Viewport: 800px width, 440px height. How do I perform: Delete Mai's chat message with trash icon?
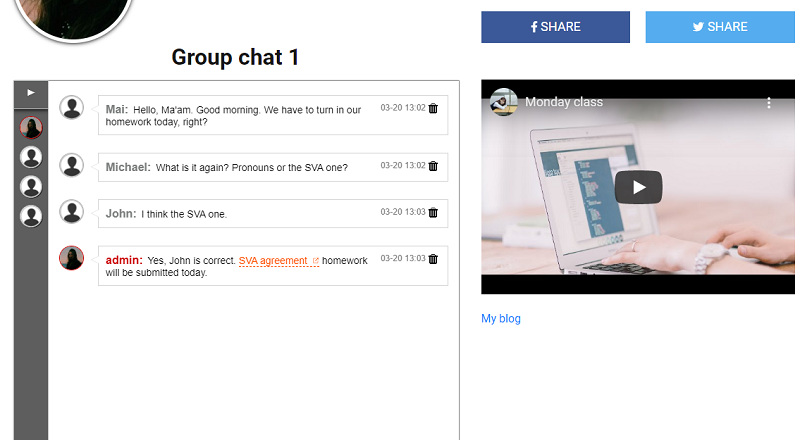[433, 108]
